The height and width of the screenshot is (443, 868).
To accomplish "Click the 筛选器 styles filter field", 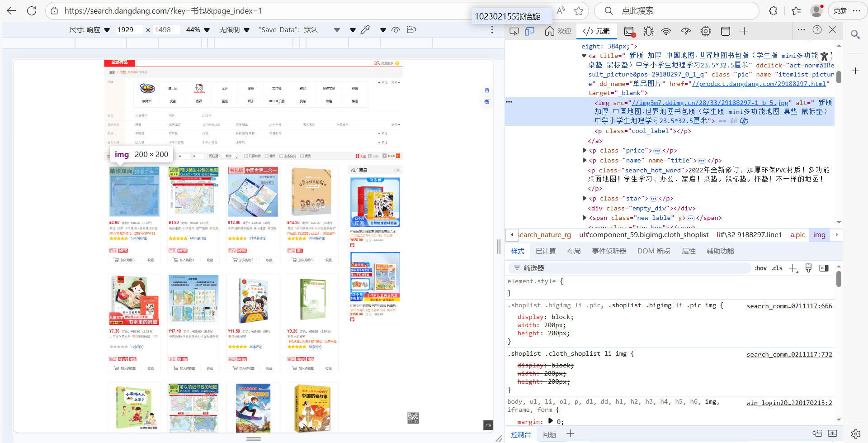I will pyautogui.click(x=629, y=268).
